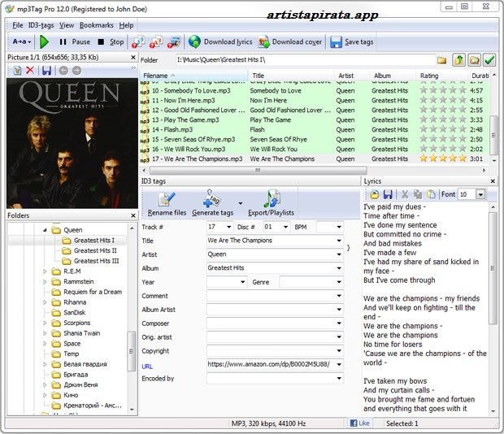The height and width of the screenshot is (434, 504).
Task: Go to next picture arrow
Action: 76,71
